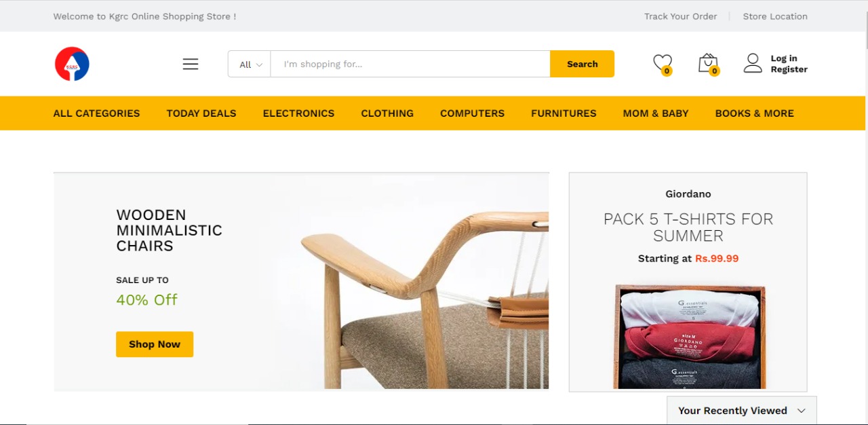
Task: Open Track Your Order link
Action: 680,16
